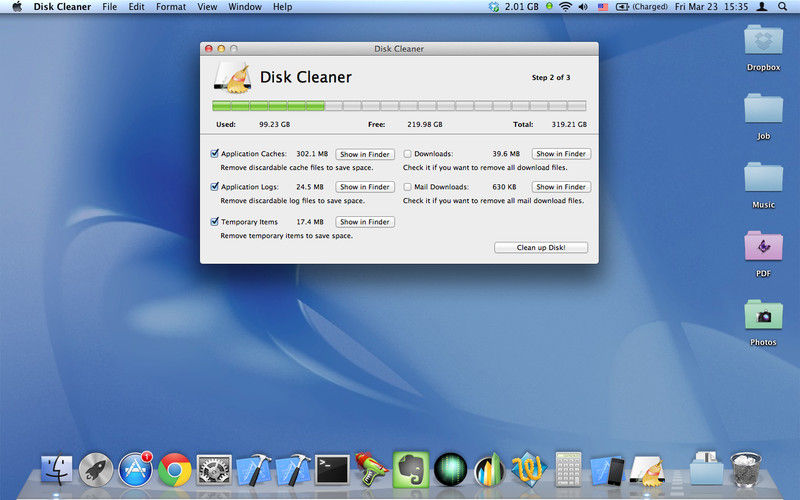This screenshot has width=800, height=500.
Task: Click the memory monitor icon beside 2.01 GB
Action: coord(493,7)
